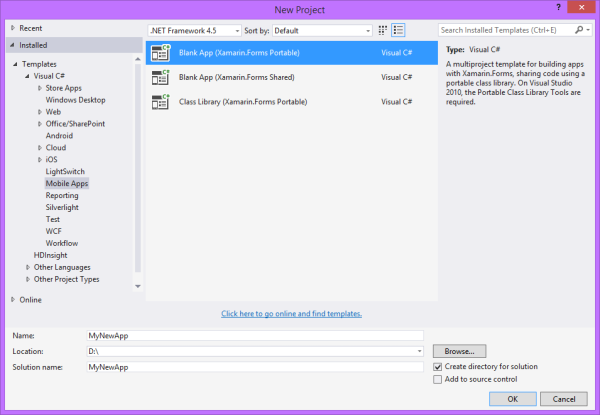
Task: Click the Search Installed Templates box
Action: 506,30
